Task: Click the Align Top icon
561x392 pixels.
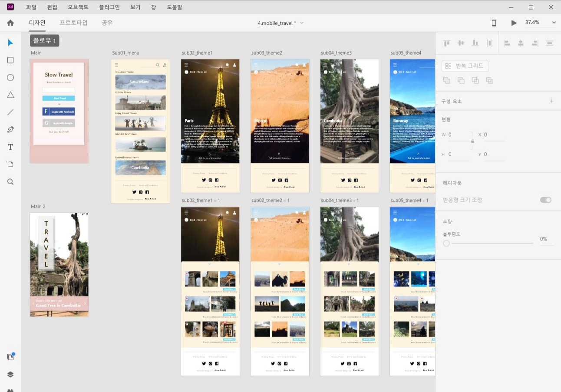Action: (x=446, y=43)
